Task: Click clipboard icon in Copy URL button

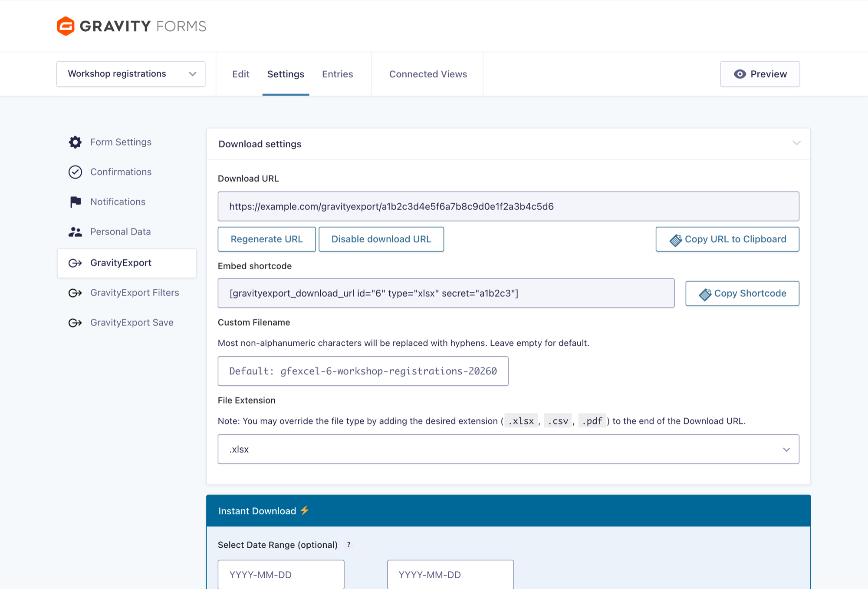Action: pyautogui.click(x=675, y=240)
